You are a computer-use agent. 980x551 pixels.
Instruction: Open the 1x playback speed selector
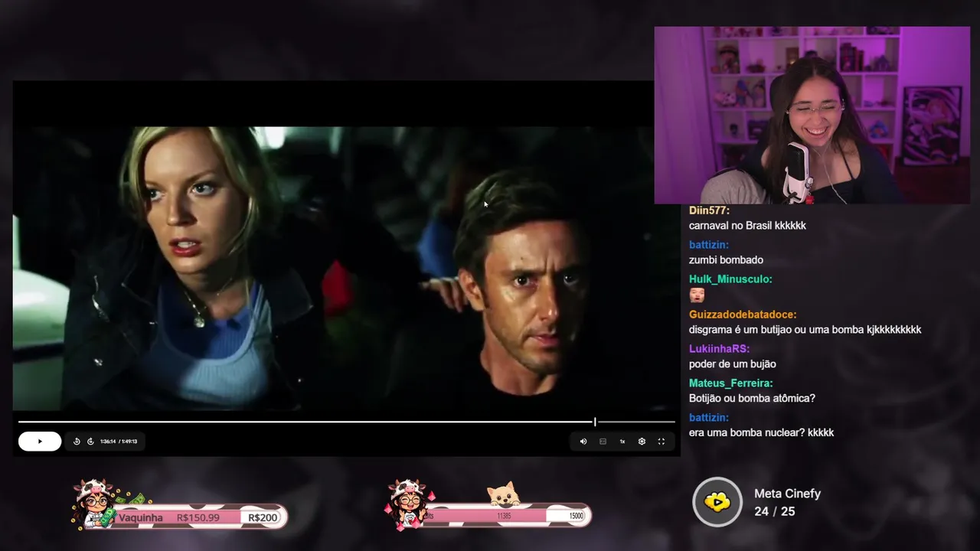[x=622, y=442]
